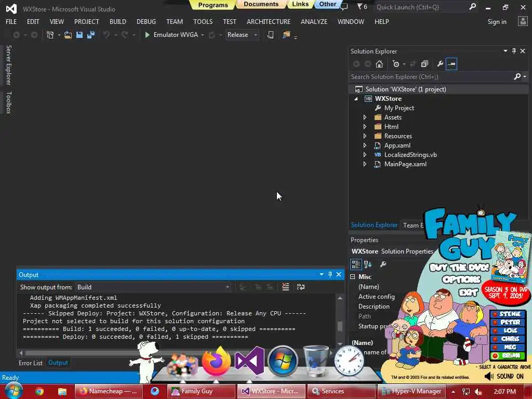Expand the Html folder
The width and height of the screenshot is (532, 399).
point(365,127)
